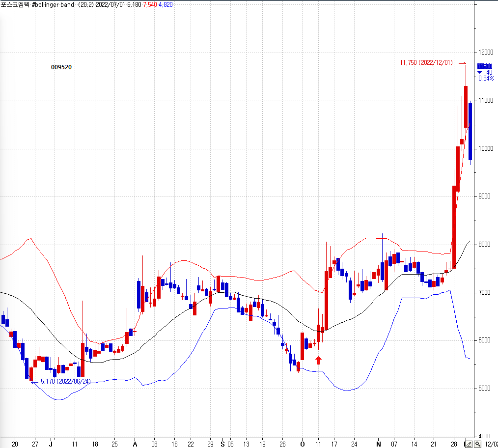Click the 08 date label on time axis
498x448 pixels.
[x=154, y=444]
